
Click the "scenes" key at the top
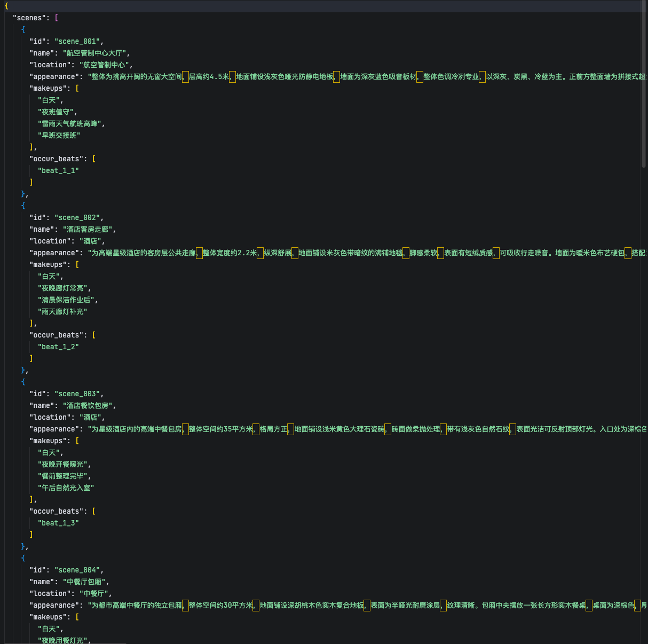click(x=31, y=18)
